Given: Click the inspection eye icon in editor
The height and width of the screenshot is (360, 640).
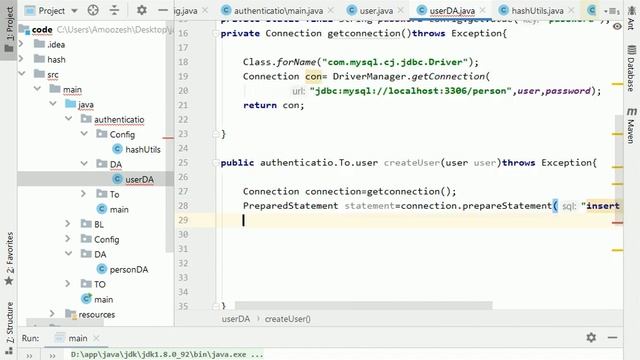Looking at the screenshot, I should coord(617,26).
